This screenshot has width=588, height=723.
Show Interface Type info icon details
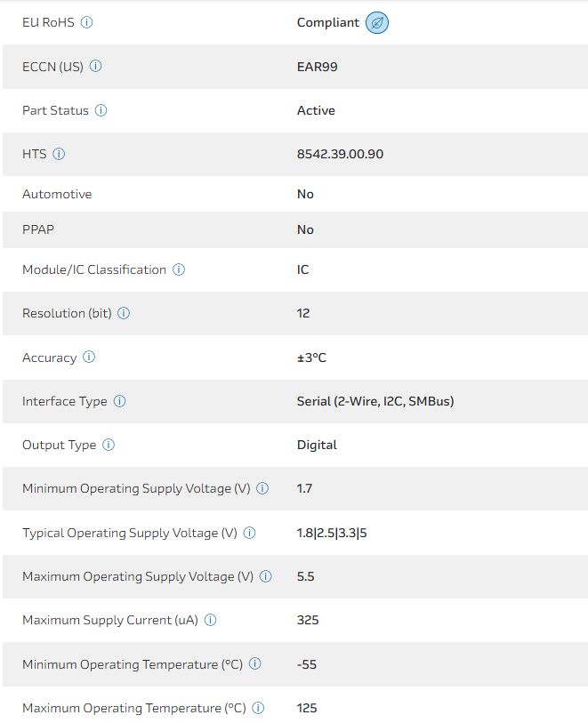click(119, 401)
